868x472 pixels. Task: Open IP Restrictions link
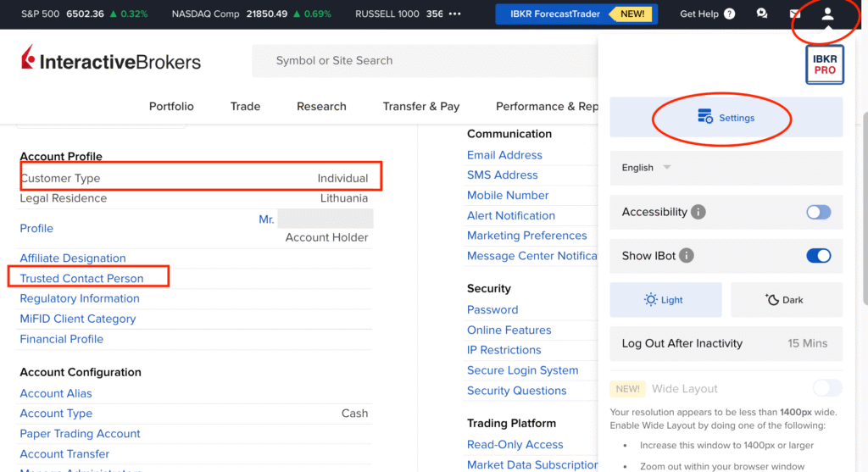tap(504, 350)
